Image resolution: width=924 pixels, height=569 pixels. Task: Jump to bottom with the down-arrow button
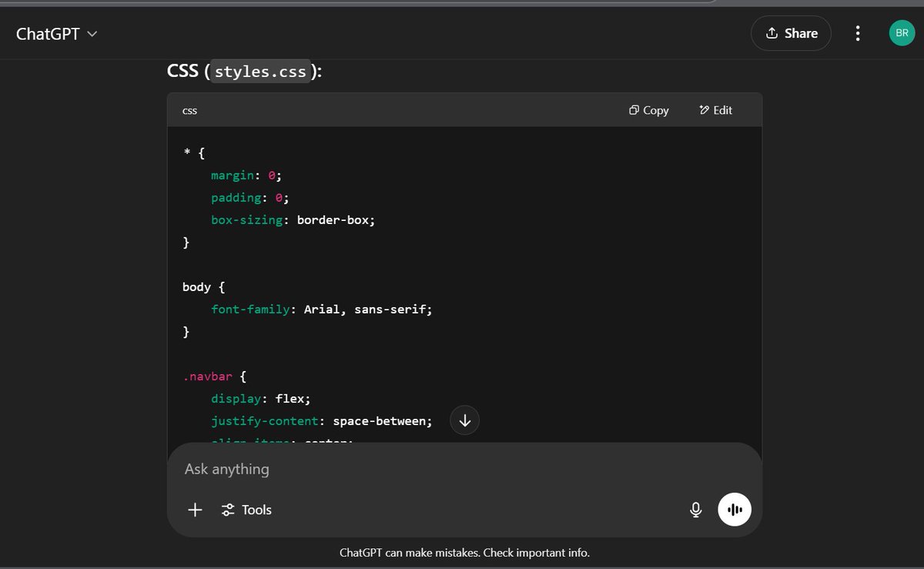click(x=464, y=420)
